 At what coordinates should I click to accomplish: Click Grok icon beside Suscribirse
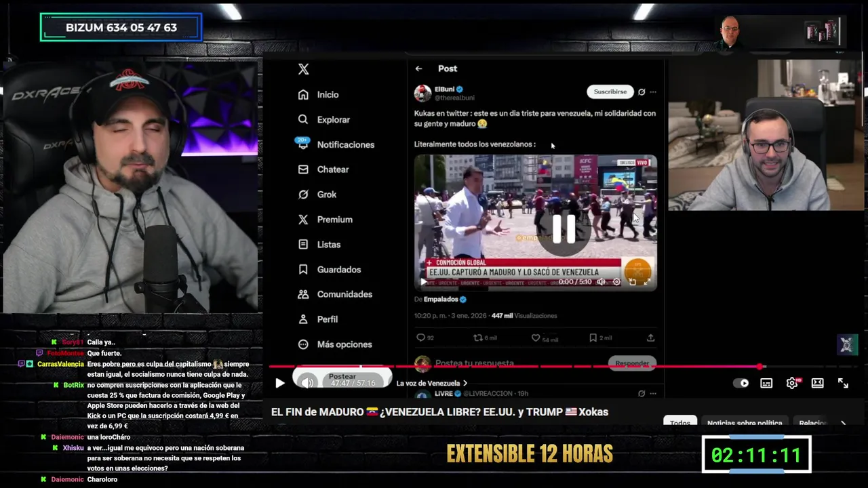click(x=642, y=91)
